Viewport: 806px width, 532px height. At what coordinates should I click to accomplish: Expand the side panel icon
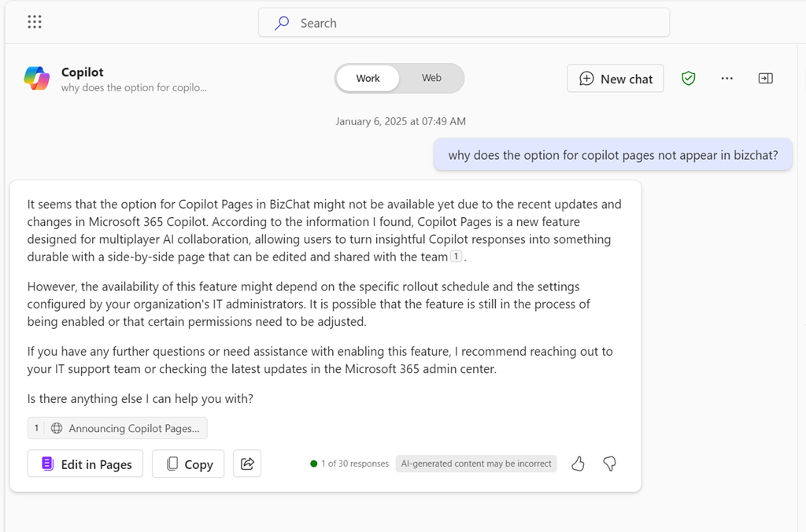[x=765, y=79]
